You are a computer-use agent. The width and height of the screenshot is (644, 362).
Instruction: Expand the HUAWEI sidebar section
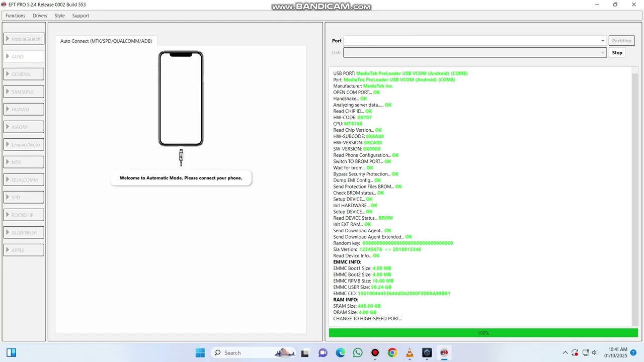[x=24, y=109]
